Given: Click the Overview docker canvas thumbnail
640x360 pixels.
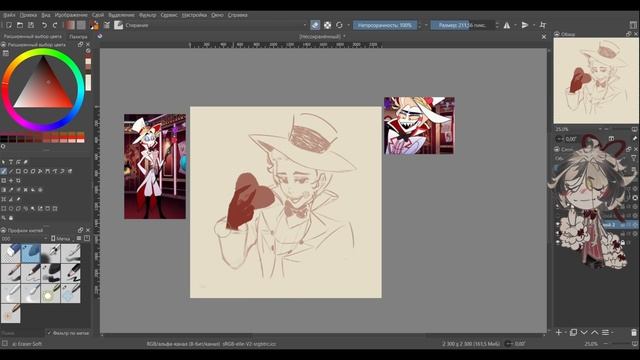Looking at the screenshot, I should click(x=596, y=80).
